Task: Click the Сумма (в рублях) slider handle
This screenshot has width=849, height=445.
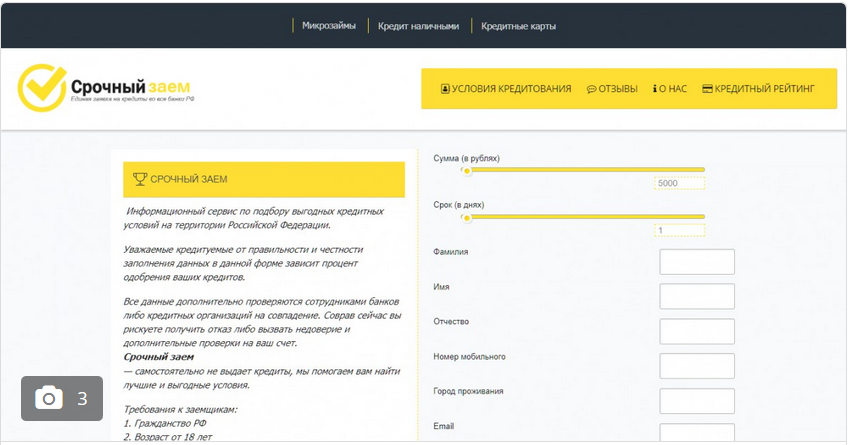Action: tap(465, 170)
